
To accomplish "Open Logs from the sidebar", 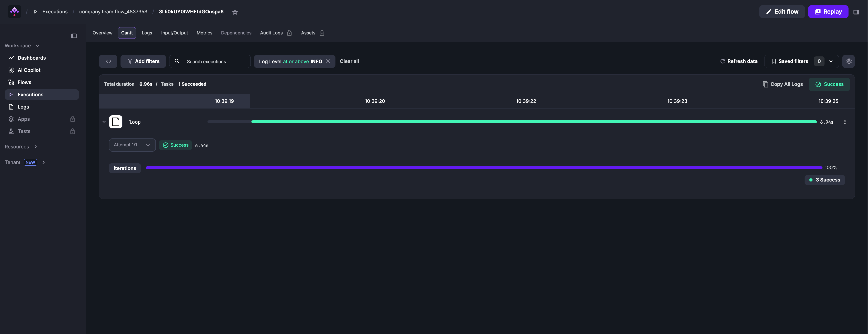I will [42, 107].
